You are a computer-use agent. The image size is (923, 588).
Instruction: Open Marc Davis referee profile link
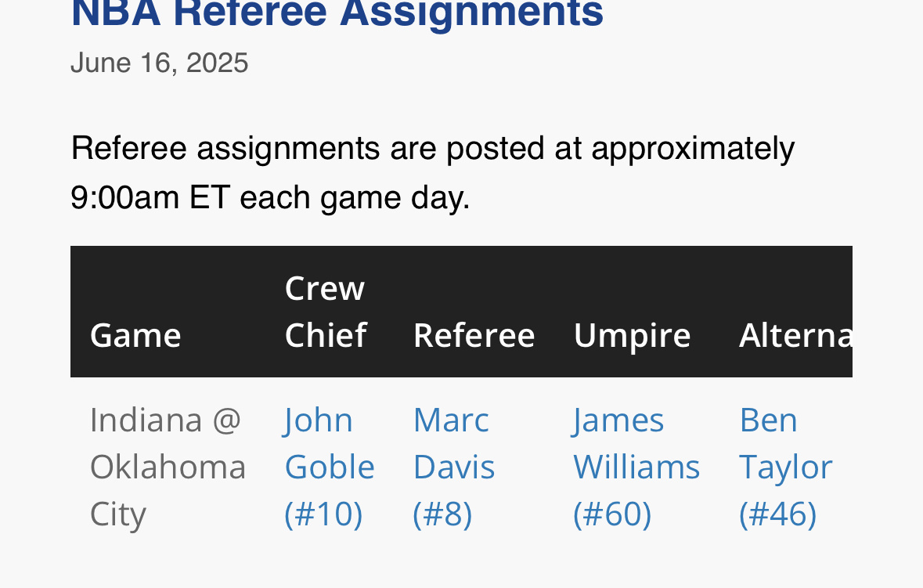tap(454, 467)
